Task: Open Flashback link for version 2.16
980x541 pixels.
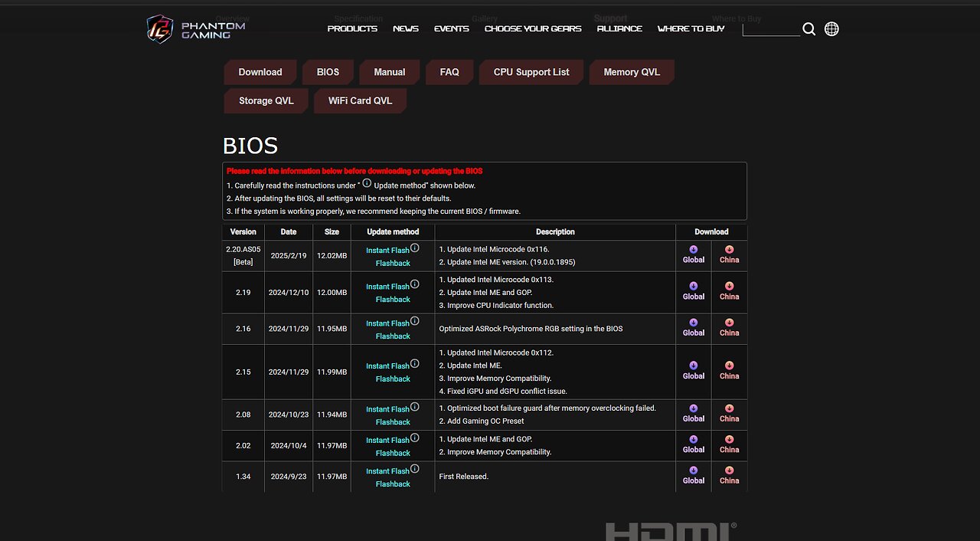Action: (x=393, y=336)
